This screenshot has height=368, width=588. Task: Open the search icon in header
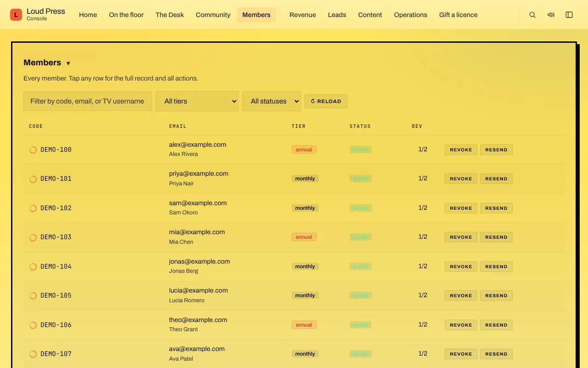532,15
